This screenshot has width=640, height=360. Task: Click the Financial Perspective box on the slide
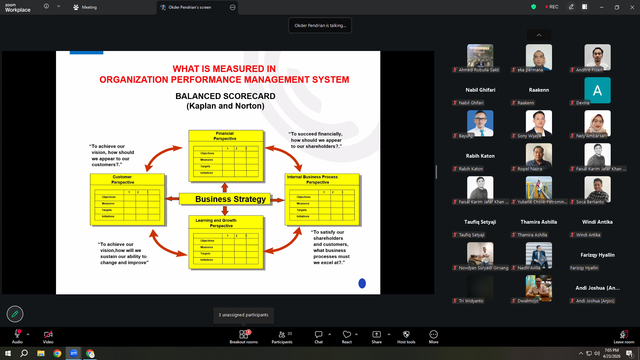point(226,156)
